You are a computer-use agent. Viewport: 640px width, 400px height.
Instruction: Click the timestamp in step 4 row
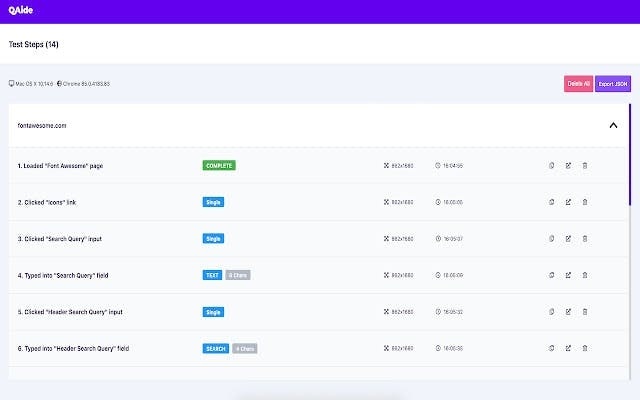[x=453, y=275]
